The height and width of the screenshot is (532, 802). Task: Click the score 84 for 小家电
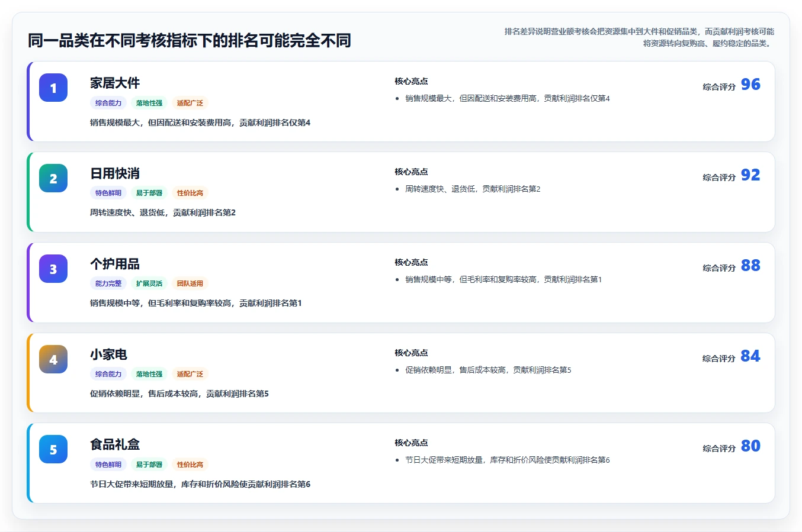[x=750, y=356]
